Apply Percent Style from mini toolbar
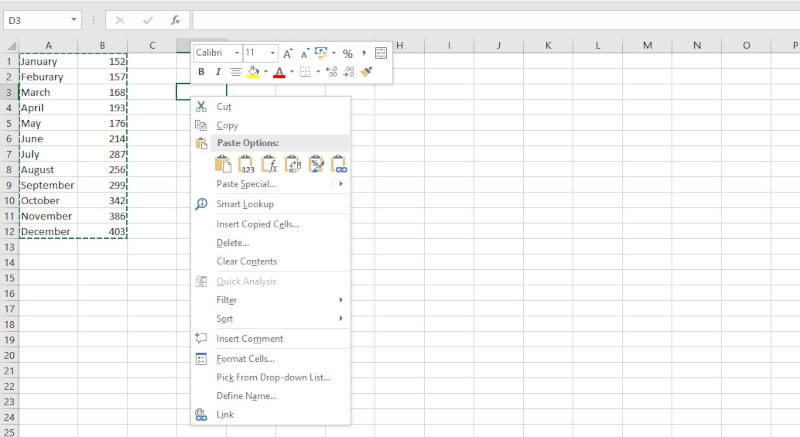Viewport: 800px width, 437px height. [347, 53]
